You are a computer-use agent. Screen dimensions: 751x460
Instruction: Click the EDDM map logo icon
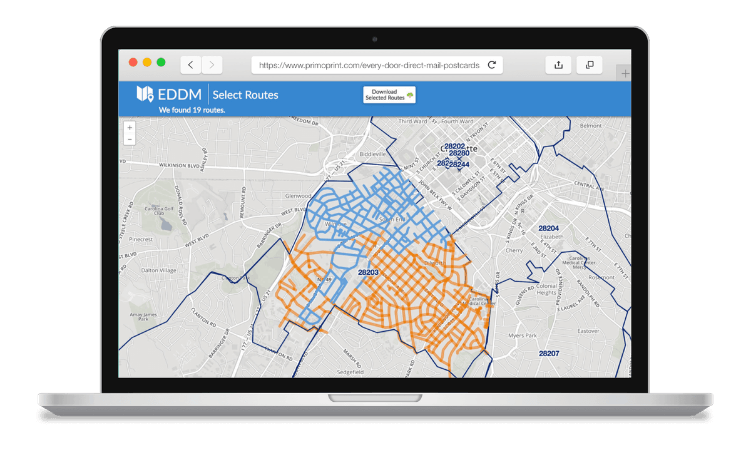pyautogui.click(x=144, y=94)
